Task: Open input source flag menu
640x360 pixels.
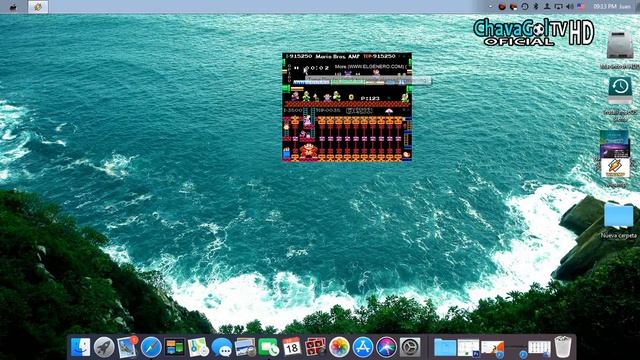Action: (581, 7)
